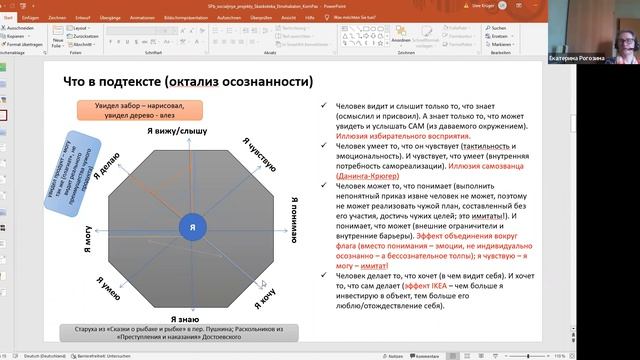This screenshot has height=360, width=640.
Task: Toggle the Notizen pane
Action: [393, 356]
